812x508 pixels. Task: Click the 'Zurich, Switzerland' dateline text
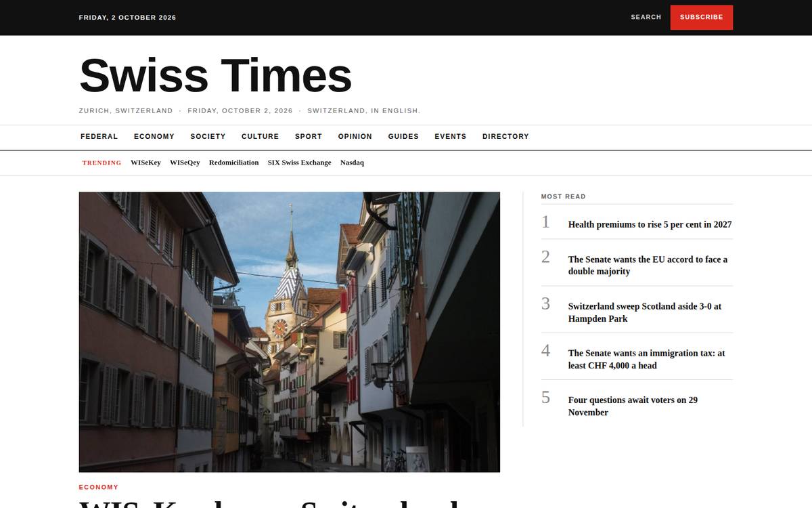[x=126, y=110]
